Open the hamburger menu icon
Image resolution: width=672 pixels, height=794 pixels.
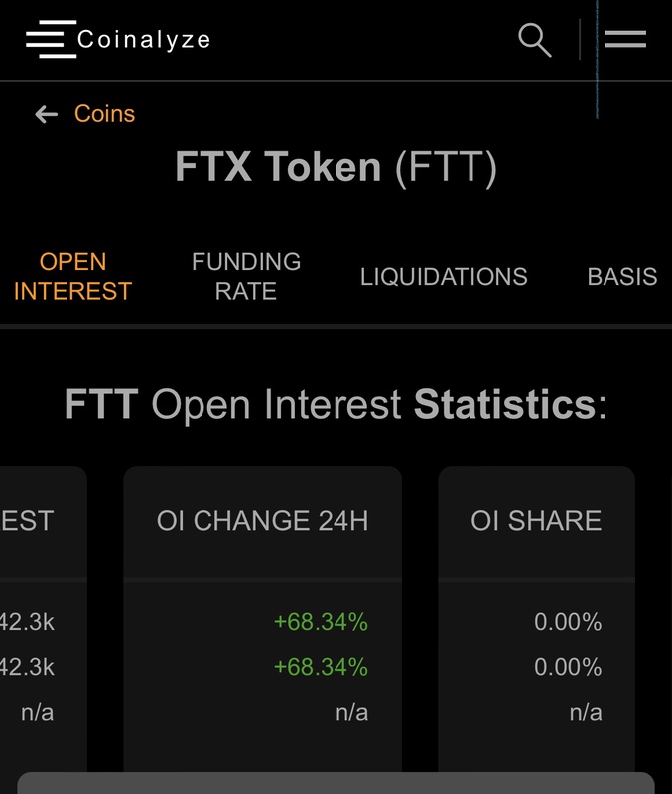pos(625,39)
